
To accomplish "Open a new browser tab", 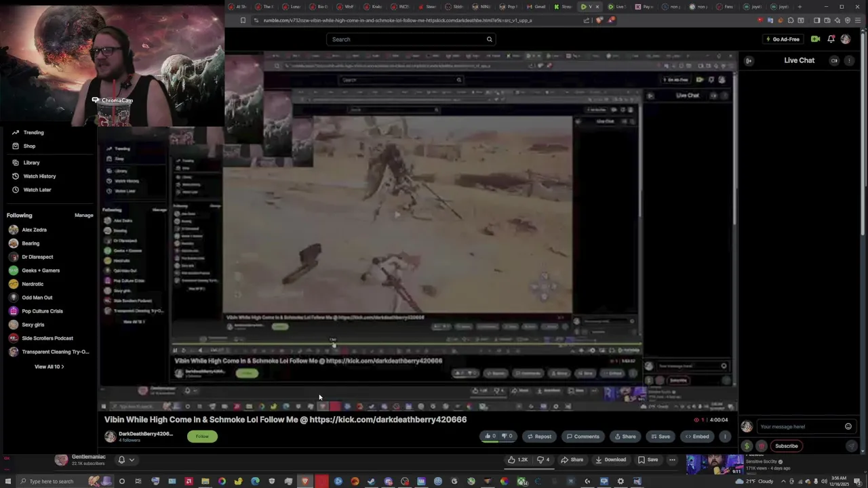I will pos(800,7).
